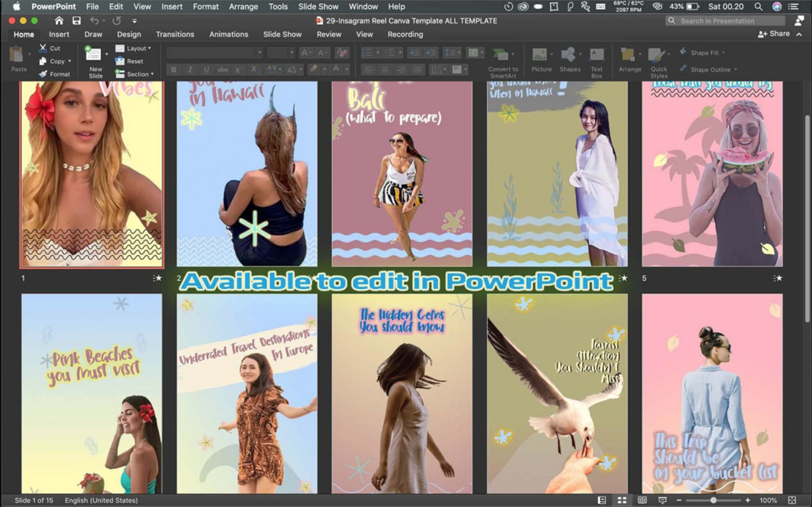Toggle Align Left paragraph button

click(x=368, y=69)
